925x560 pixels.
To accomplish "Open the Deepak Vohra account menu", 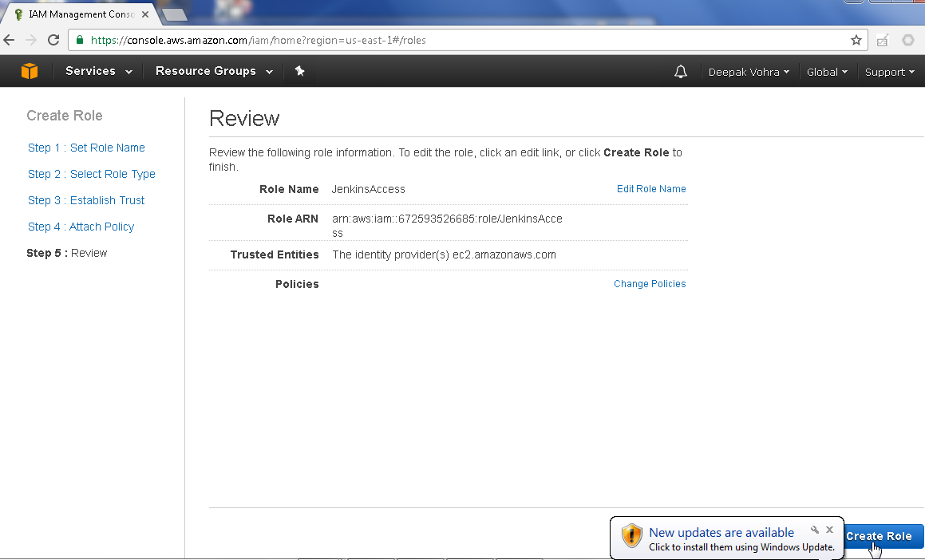I will tap(749, 72).
